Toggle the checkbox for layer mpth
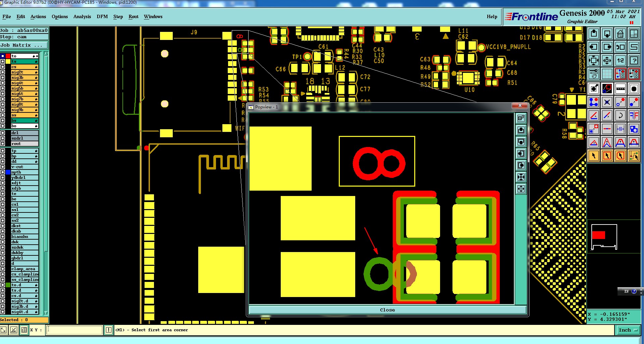 3,172
